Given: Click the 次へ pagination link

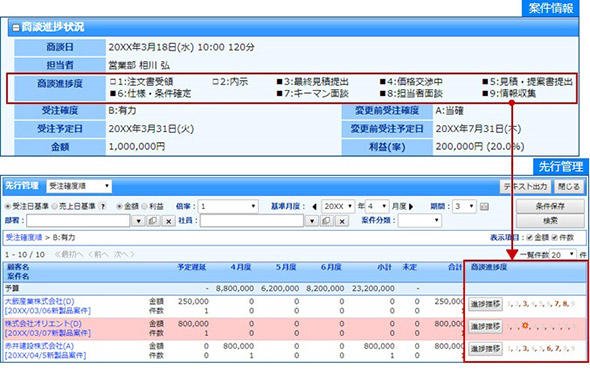Looking at the screenshot, I should tap(124, 255).
